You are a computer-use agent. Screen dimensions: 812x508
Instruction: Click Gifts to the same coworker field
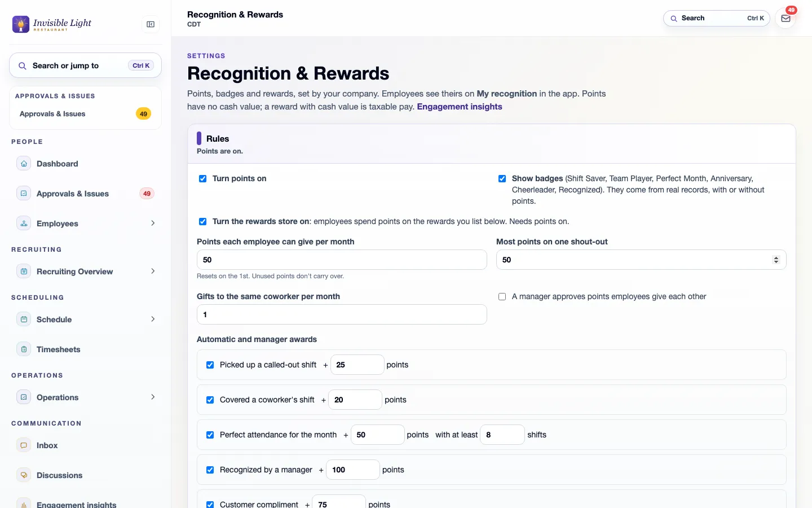(342, 314)
